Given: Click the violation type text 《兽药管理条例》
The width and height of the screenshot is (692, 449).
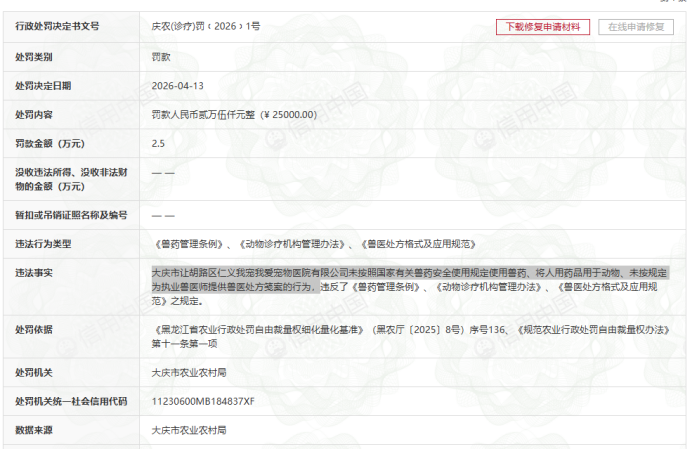Looking at the screenshot, I should [189, 244].
